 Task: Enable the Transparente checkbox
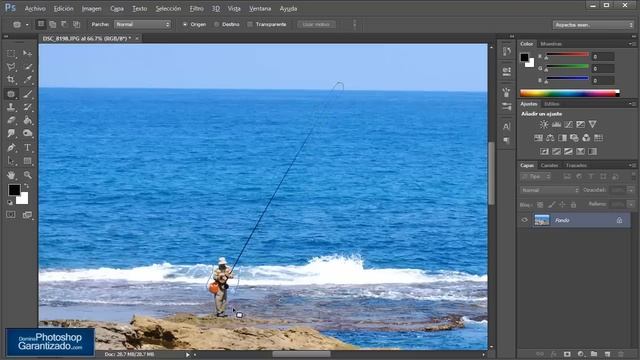[x=250, y=24]
